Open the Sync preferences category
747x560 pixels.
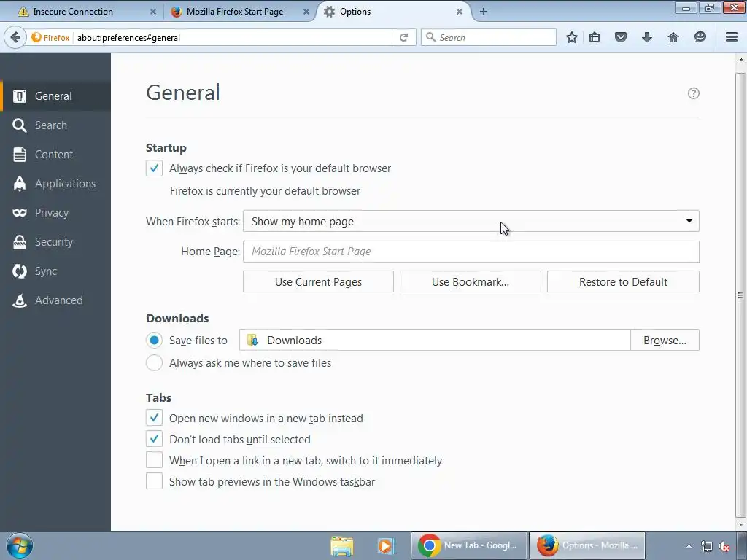(55, 271)
